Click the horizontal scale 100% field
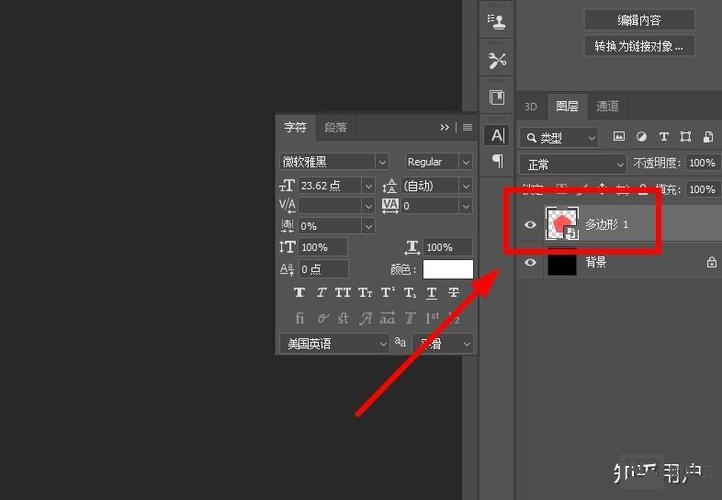The width and height of the screenshot is (722, 500). tap(448, 247)
